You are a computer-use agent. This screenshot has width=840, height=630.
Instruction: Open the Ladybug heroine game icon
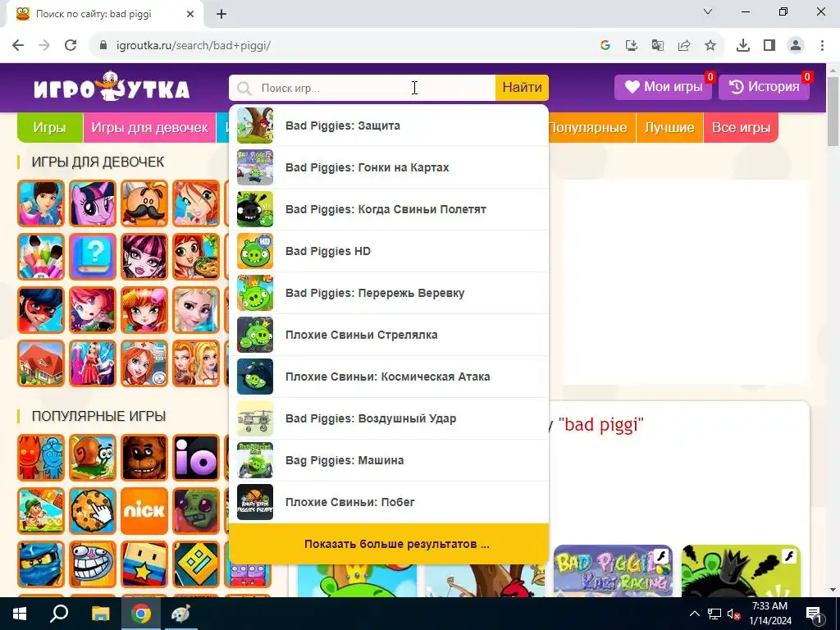tap(41, 310)
